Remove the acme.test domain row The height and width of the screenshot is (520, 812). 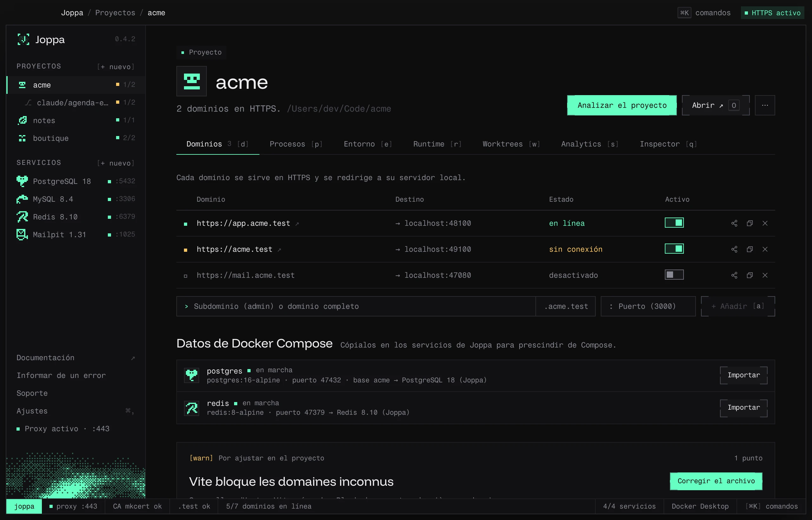[x=765, y=249]
